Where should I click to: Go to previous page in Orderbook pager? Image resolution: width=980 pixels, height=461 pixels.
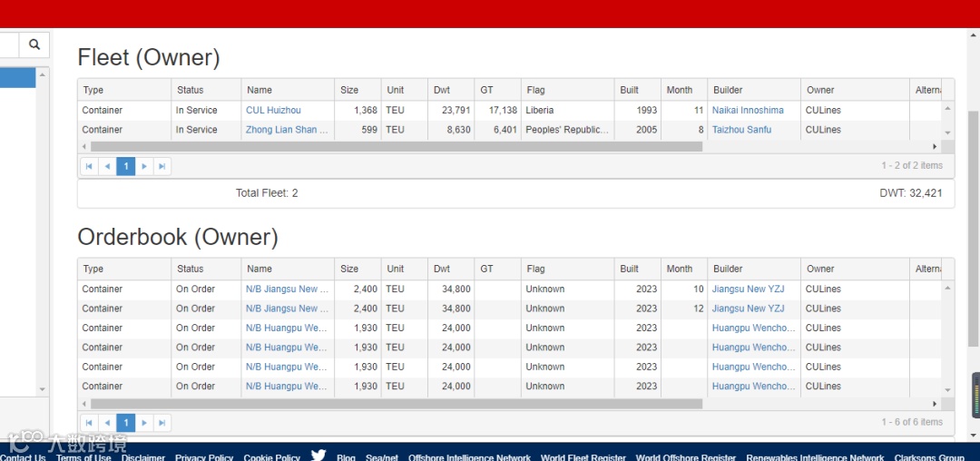107,423
